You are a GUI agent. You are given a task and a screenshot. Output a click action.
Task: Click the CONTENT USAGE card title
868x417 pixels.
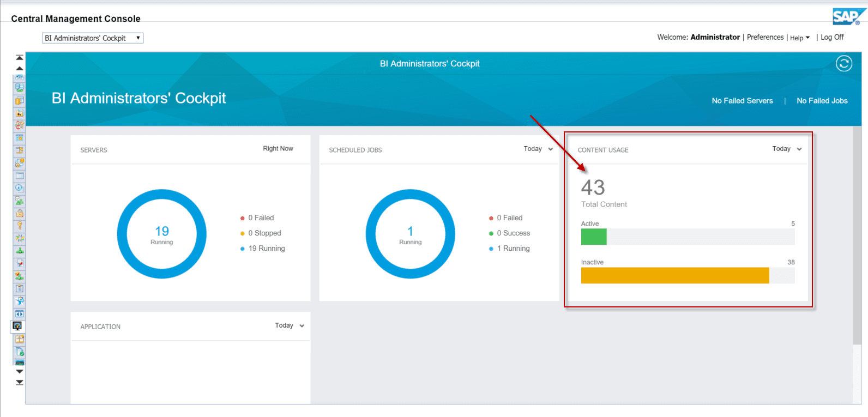(603, 150)
